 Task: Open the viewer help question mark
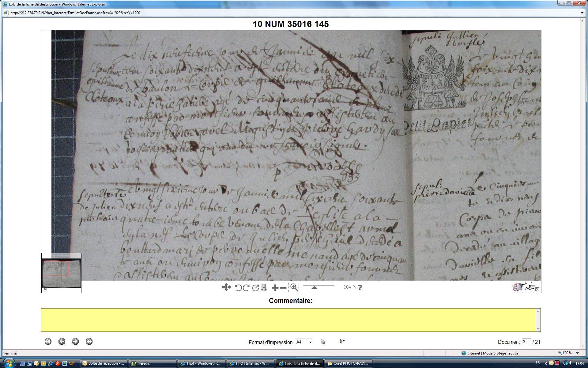pos(360,288)
